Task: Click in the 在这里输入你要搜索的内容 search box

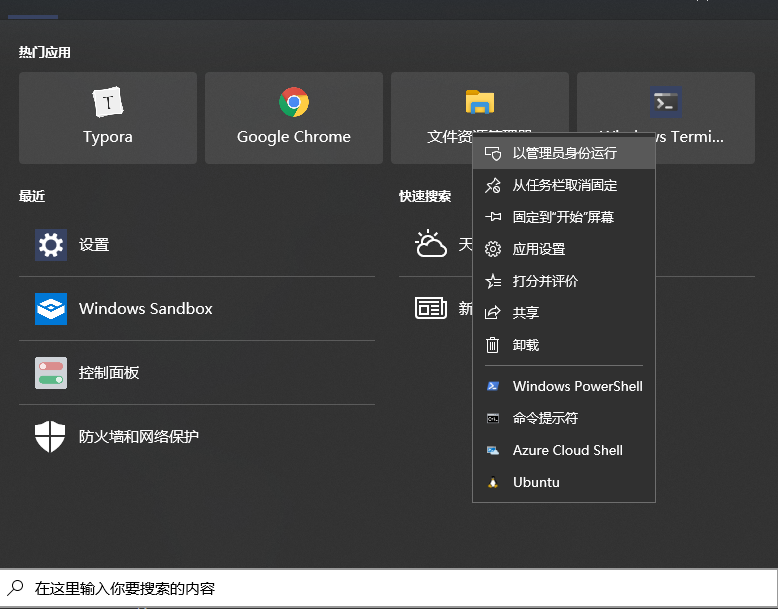Action: coord(389,588)
